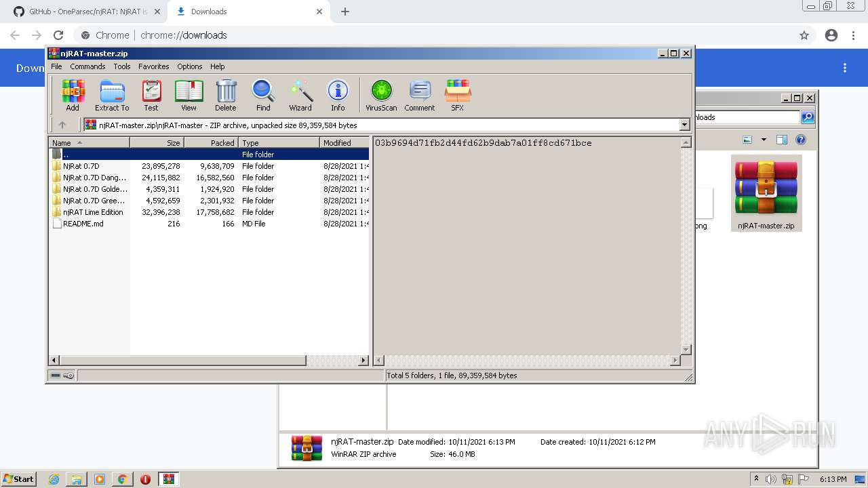Click the comment pane horizontal scroll right arrow
Viewport: 868px width, 488px height.
coord(675,361)
